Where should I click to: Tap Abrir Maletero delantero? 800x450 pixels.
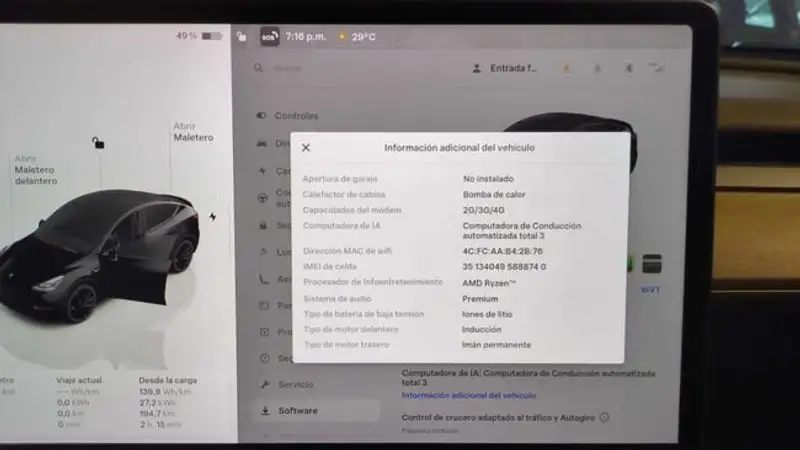tap(36, 169)
